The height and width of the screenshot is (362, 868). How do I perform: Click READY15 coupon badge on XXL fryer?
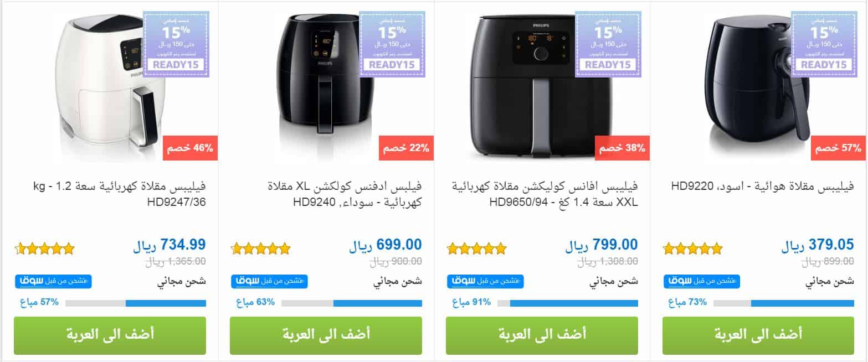pyautogui.click(x=608, y=44)
